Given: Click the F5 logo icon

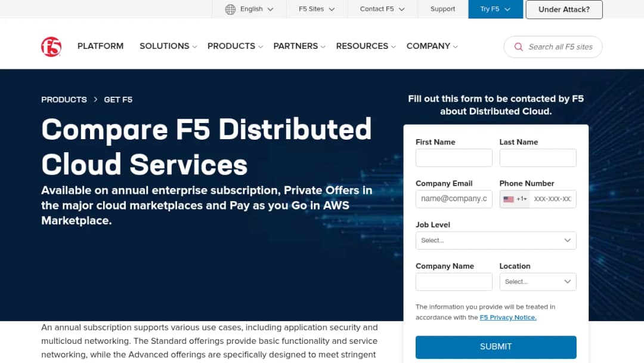Looking at the screenshot, I should tap(51, 47).
